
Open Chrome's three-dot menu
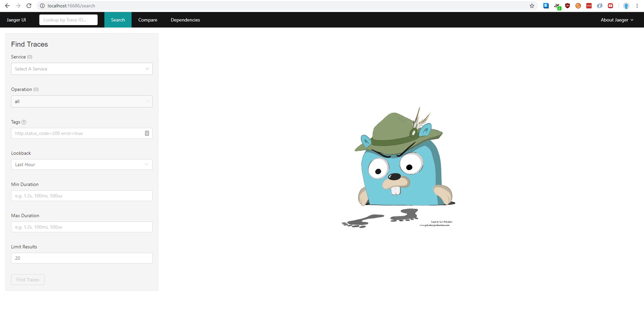pyautogui.click(x=637, y=6)
